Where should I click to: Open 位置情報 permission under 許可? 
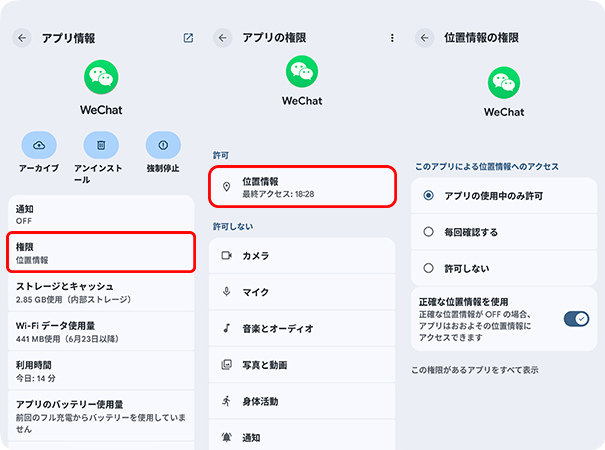coord(302,187)
